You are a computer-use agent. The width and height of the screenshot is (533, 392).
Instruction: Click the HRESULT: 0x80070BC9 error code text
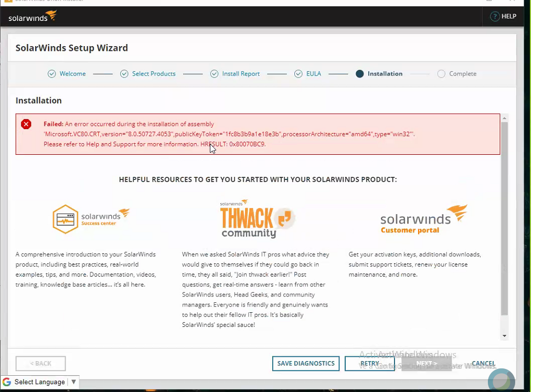pyautogui.click(x=233, y=144)
